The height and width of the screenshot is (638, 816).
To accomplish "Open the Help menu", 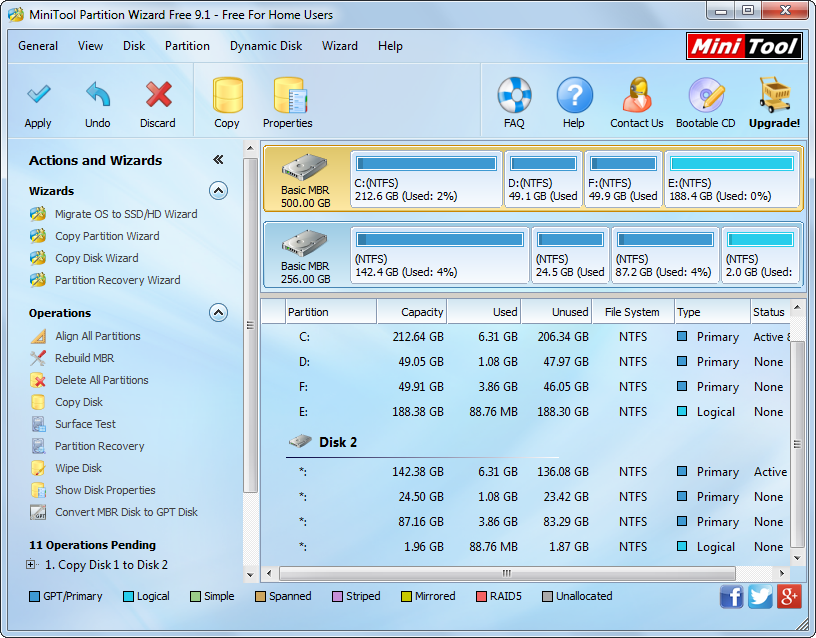I will coord(390,46).
